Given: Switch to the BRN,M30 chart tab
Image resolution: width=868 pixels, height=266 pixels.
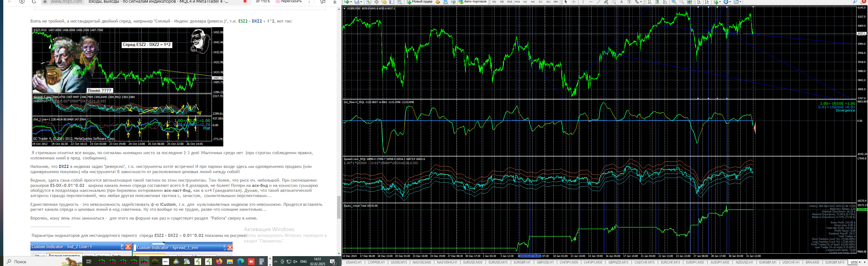Looking at the screenshot, I should (812, 262).
